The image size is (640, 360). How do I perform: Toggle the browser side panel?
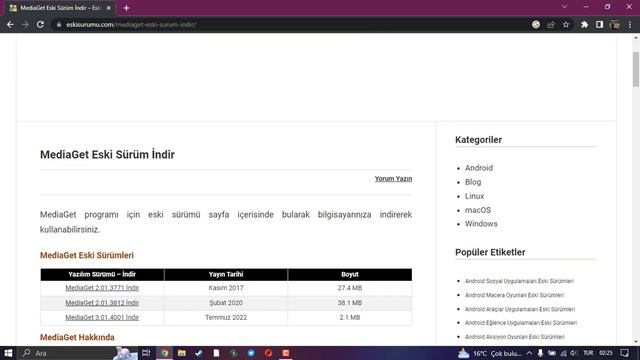click(599, 24)
